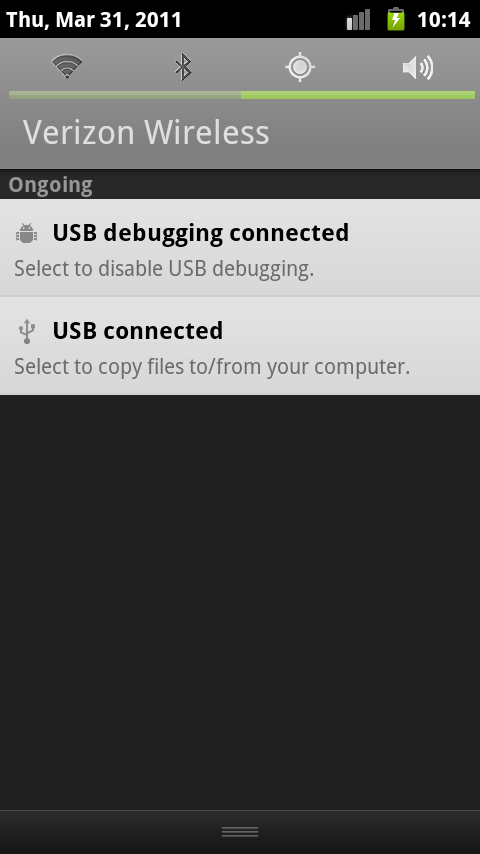Tap the signal strength bars icon

(x=359, y=20)
